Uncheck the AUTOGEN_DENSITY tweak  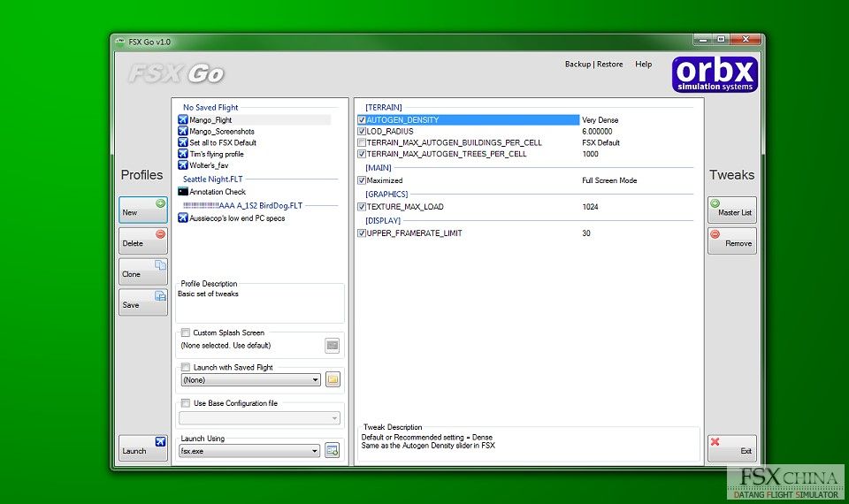point(362,119)
